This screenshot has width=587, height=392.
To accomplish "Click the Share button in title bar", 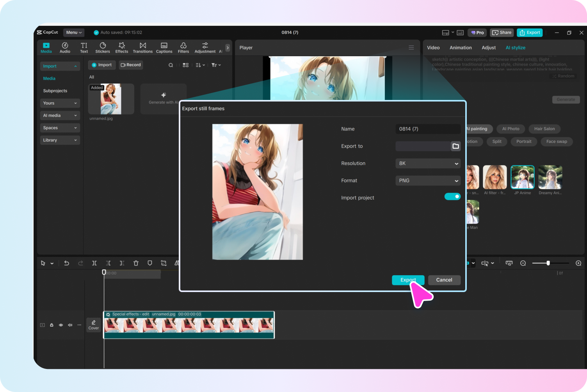I will [502, 33].
